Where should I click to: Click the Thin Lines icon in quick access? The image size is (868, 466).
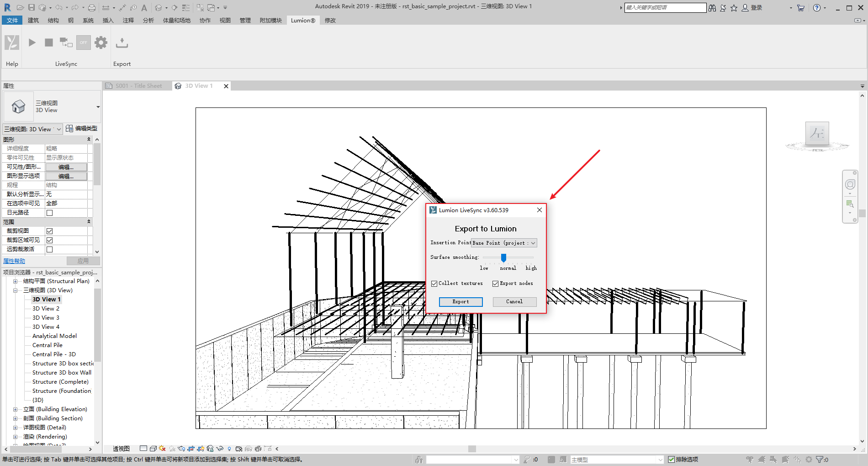186,7
